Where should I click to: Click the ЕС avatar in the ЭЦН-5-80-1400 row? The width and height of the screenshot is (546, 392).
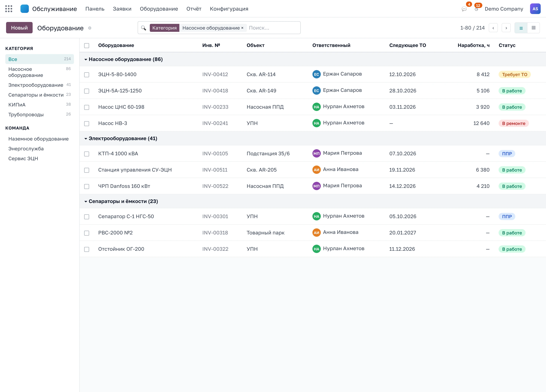[317, 74]
